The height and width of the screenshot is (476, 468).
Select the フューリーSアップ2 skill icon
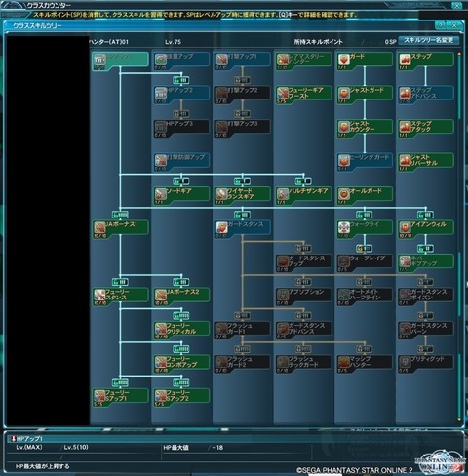[x=161, y=397]
